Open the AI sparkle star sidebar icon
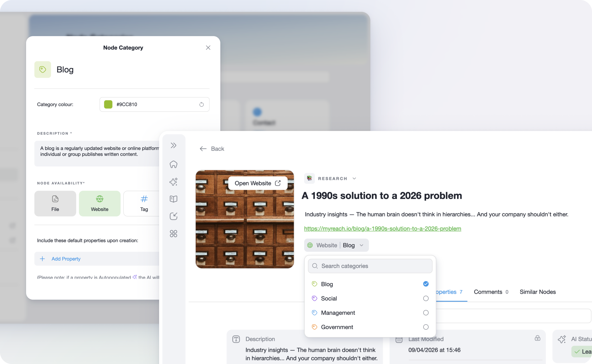 [x=173, y=182]
